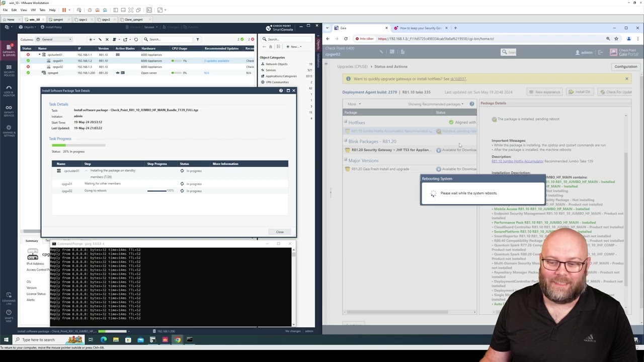Collapse the cpcluster01 tree row

click(40, 54)
